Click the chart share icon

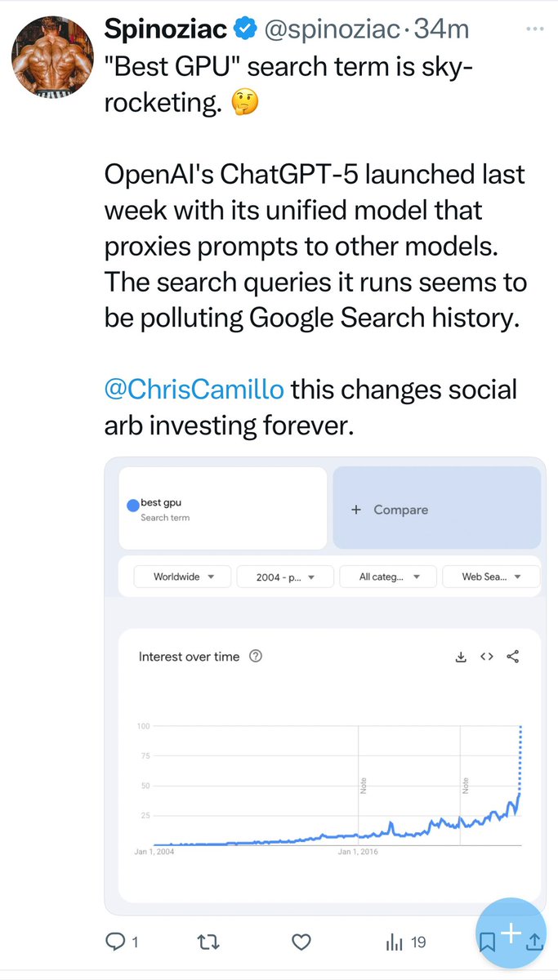click(513, 657)
